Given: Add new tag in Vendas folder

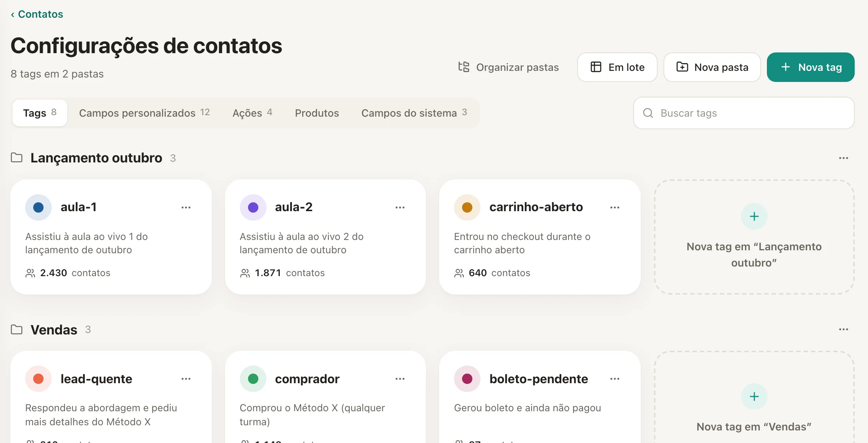Looking at the screenshot, I should point(754,397).
